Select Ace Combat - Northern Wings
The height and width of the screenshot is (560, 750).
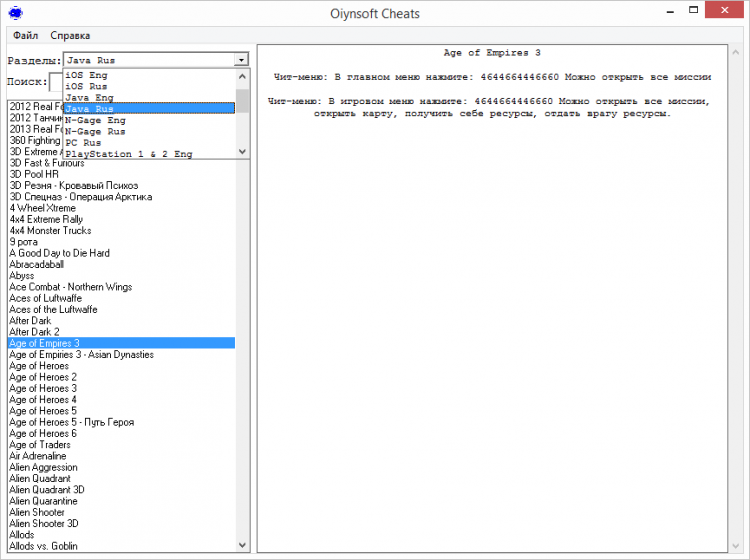[x=122, y=287]
